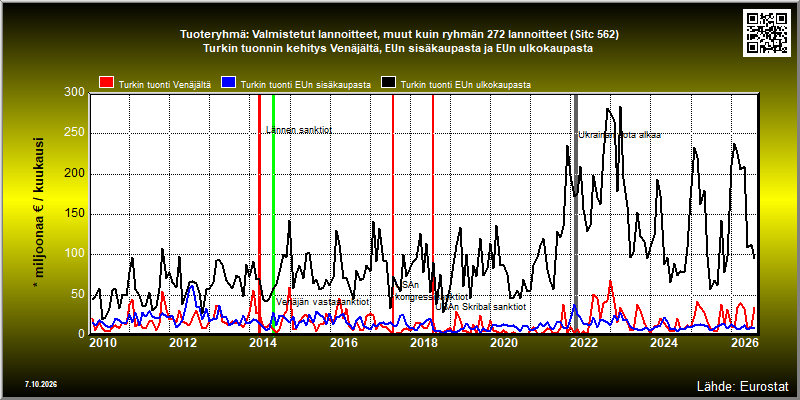Click the x-axis year 2010
The image size is (800, 400).
102,342
